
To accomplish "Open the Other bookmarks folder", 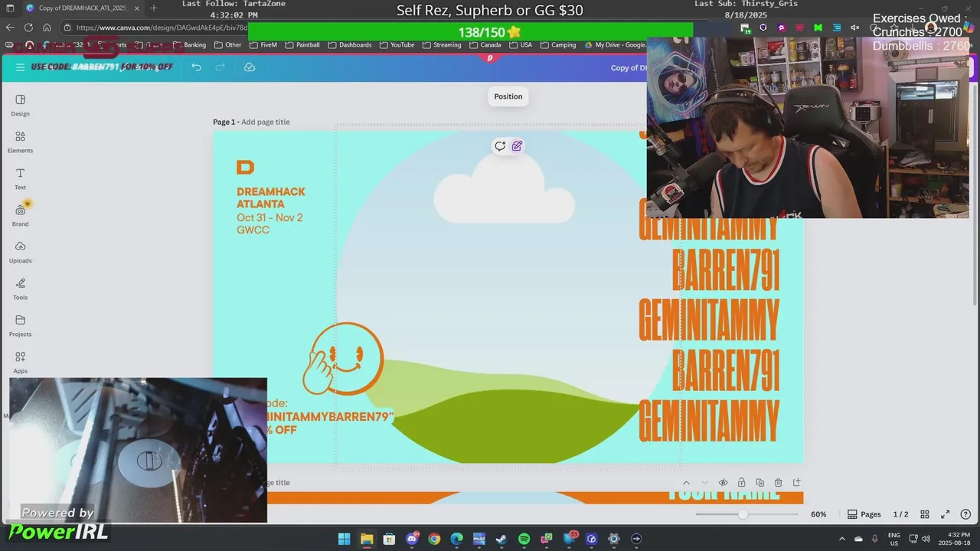I will tap(227, 45).
